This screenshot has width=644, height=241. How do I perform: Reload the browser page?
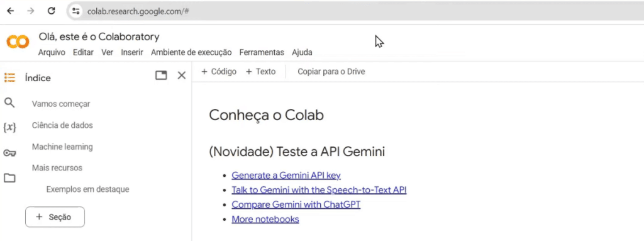52,11
